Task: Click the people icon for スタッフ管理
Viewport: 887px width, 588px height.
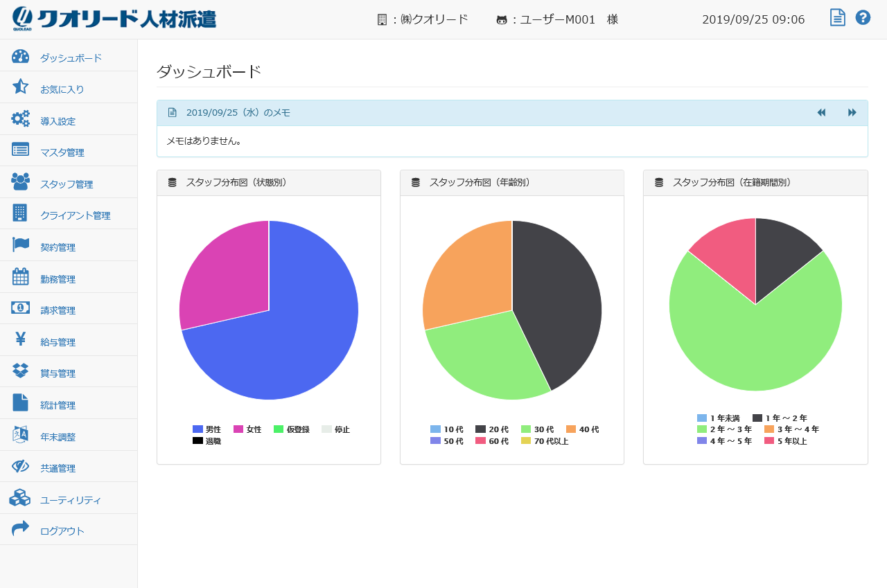Action: click(20, 181)
